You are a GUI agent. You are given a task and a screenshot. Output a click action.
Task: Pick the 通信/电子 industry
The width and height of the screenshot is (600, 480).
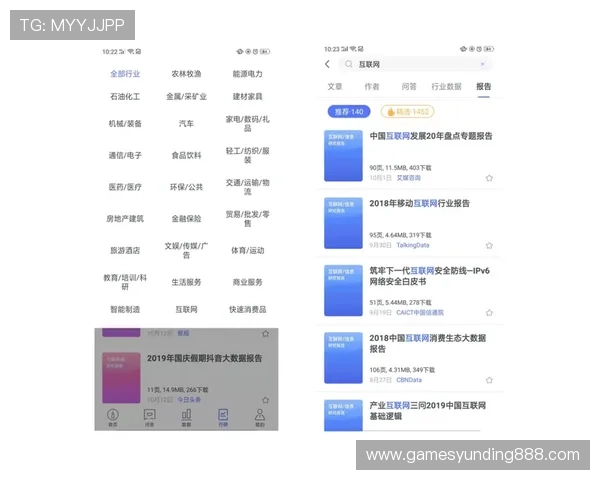[x=125, y=155]
